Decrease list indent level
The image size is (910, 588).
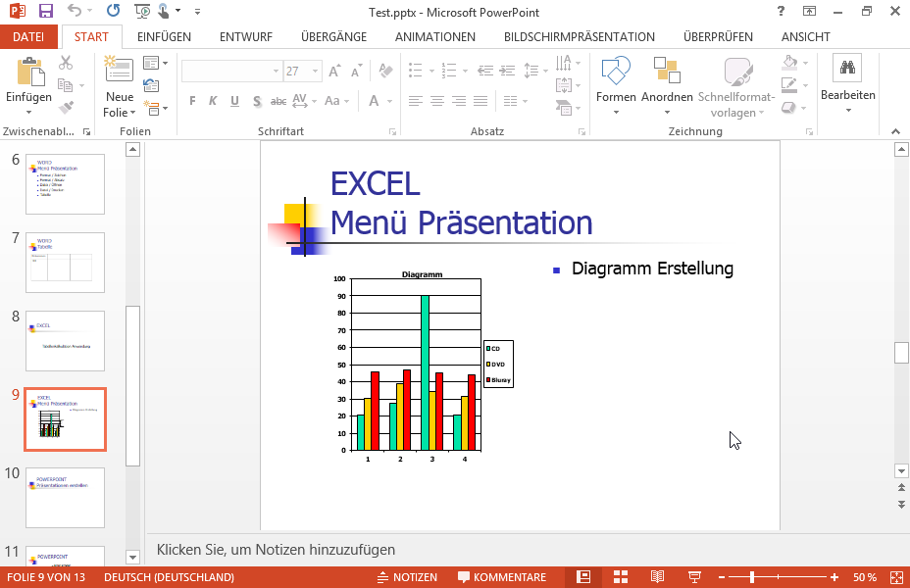(485, 72)
